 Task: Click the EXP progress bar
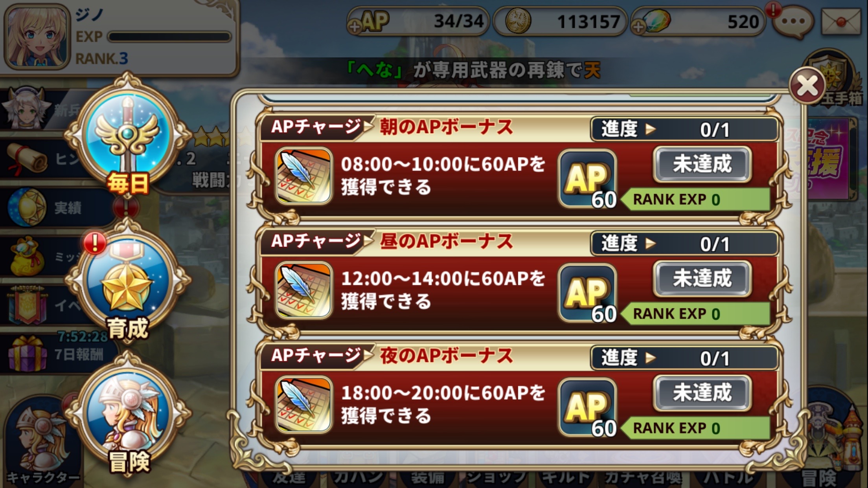[169, 37]
